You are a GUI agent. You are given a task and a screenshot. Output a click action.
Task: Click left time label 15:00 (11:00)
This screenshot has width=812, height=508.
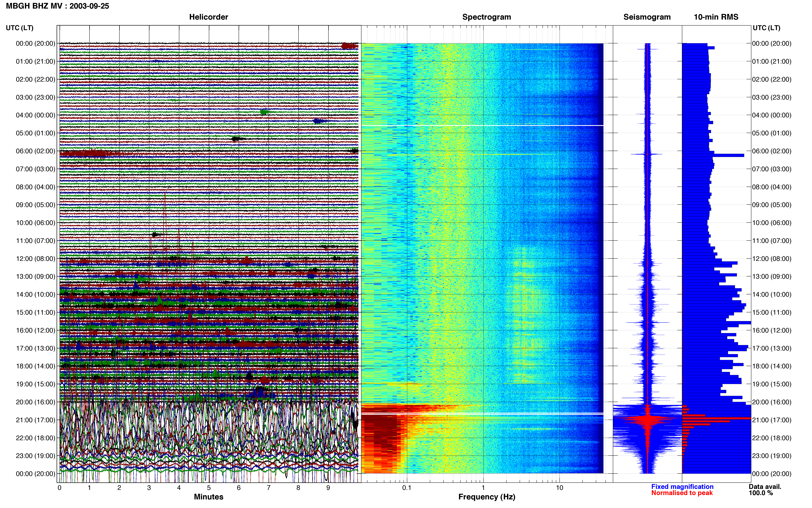(x=36, y=313)
